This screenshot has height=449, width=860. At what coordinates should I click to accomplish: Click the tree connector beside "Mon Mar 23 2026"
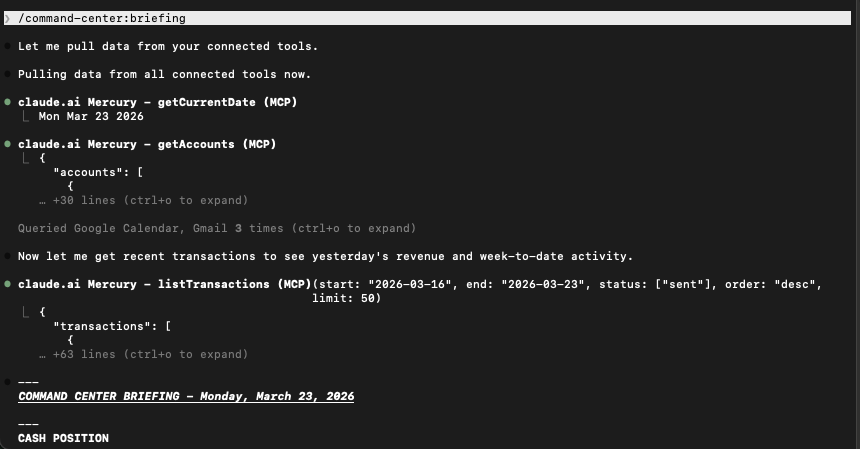(x=26, y=116)
